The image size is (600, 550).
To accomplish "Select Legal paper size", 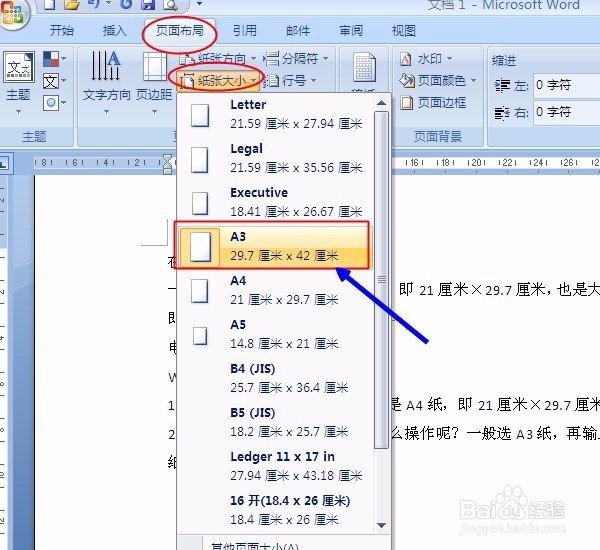I will pyautogui.click(x=276, y=158).
